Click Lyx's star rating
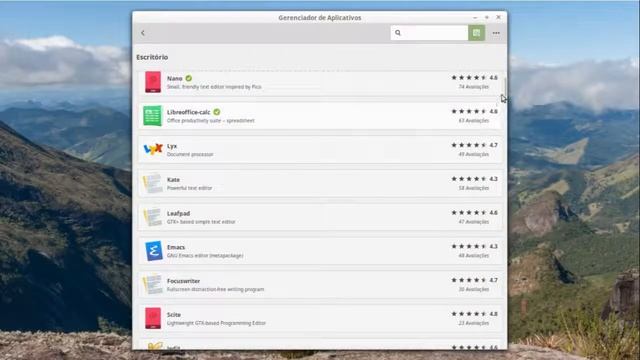The height and width of the screenshot is (360, 640). [469, 145]
